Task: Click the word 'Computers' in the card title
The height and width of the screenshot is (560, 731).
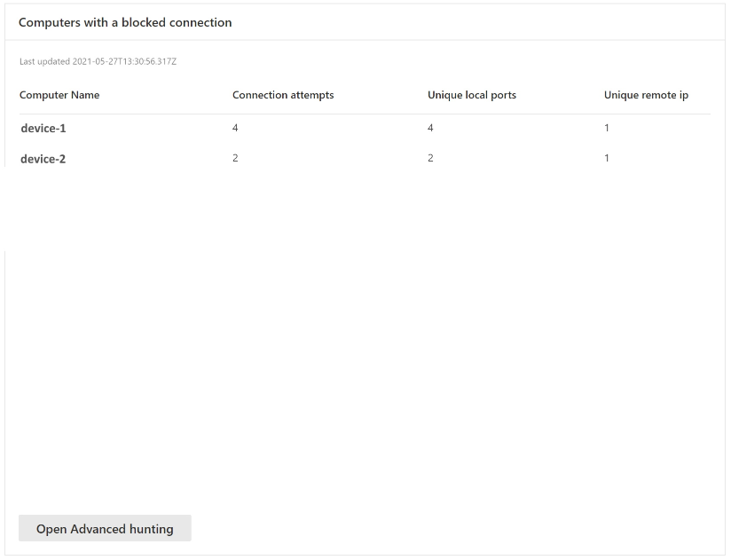Action: click(48, 22)
